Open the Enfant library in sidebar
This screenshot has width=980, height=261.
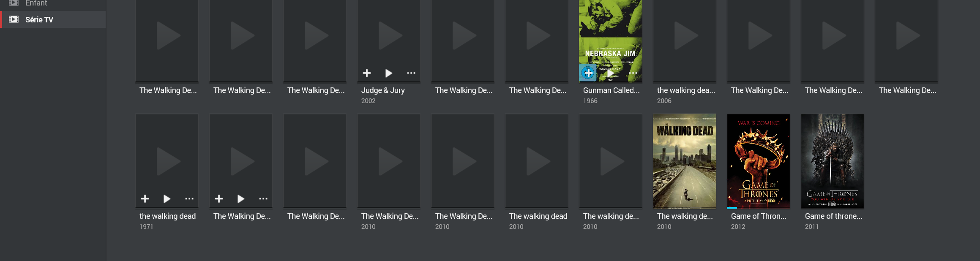(x=36, y=3)
